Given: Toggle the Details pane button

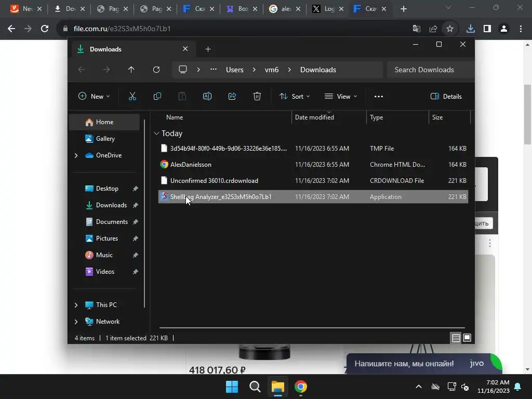Looking at the screenshot, I should tap(446, 96).
